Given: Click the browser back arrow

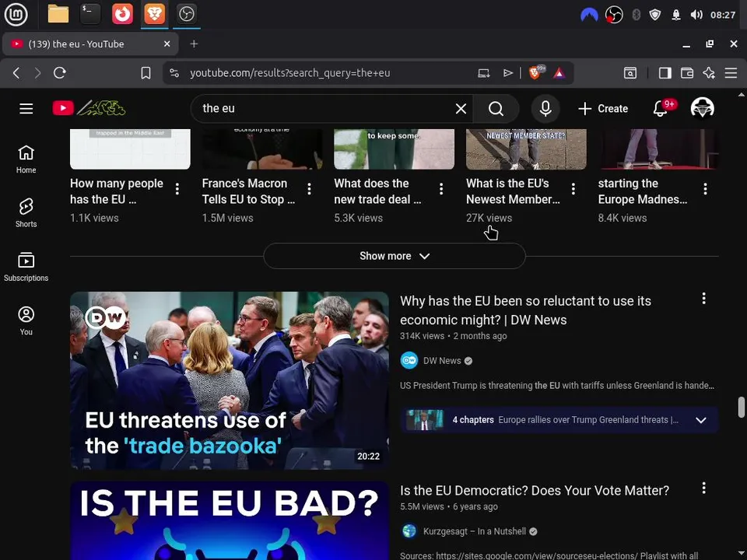Looking at the screenshot, I should [16, 73].
